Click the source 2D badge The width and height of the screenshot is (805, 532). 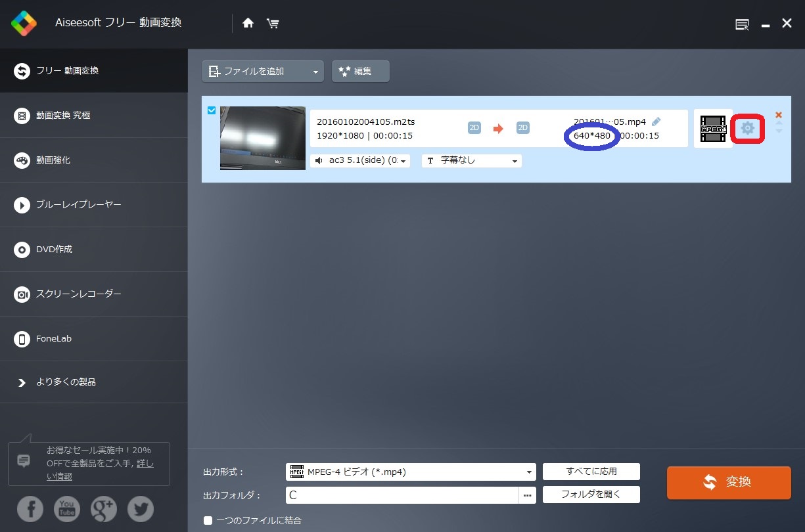[474, 127]
